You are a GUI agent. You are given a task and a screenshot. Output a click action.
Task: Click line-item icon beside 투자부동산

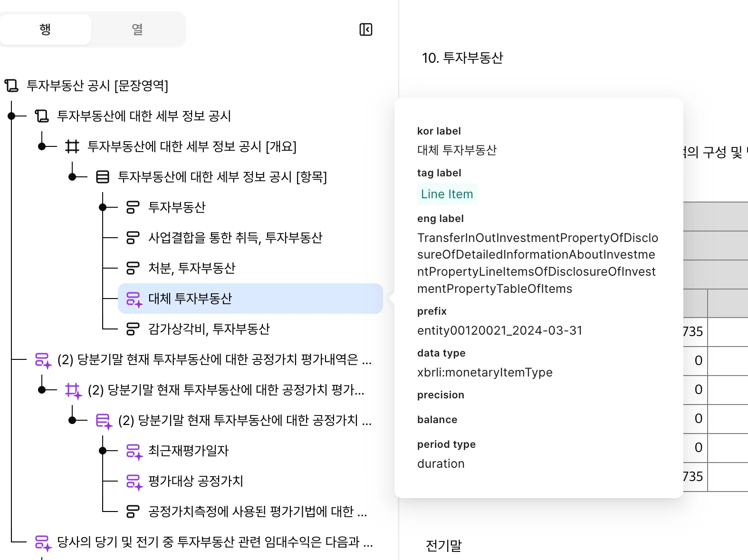pos(133,207)
